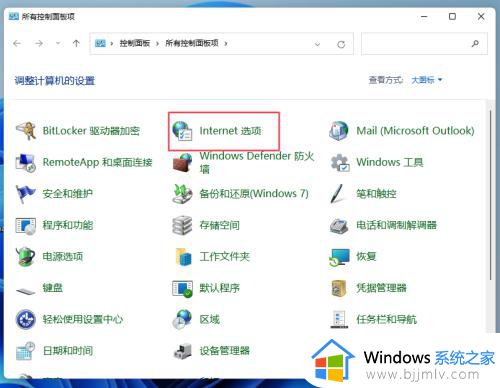The height and width of the screenshot is (388, 500).
Task: Open Windows 工具 text label
Action: click(x=390, y=162)
